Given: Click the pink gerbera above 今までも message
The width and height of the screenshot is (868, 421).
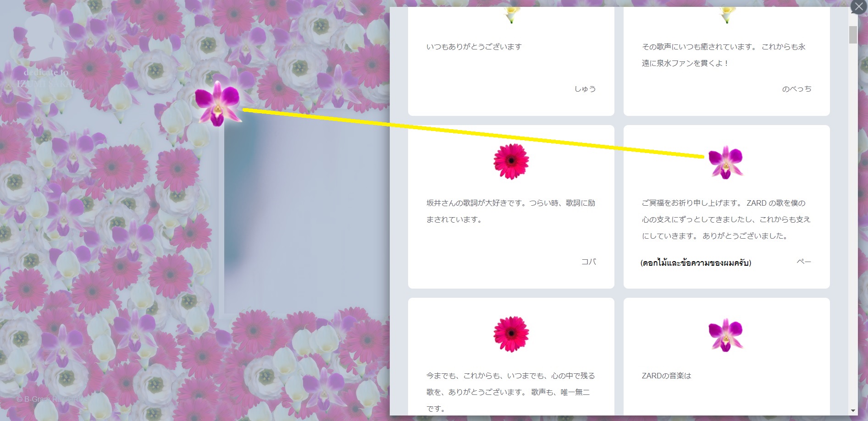Looking at the screenshot, I should pyautogui.click(x=511, y=334).
